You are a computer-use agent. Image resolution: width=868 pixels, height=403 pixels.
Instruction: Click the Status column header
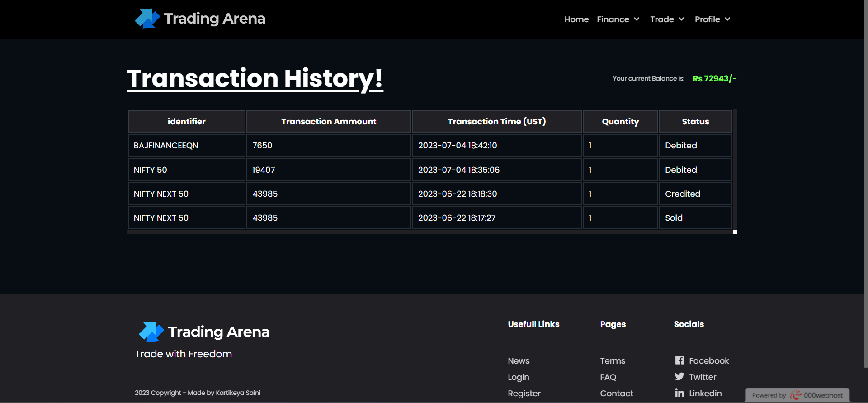tap(695, 121)
